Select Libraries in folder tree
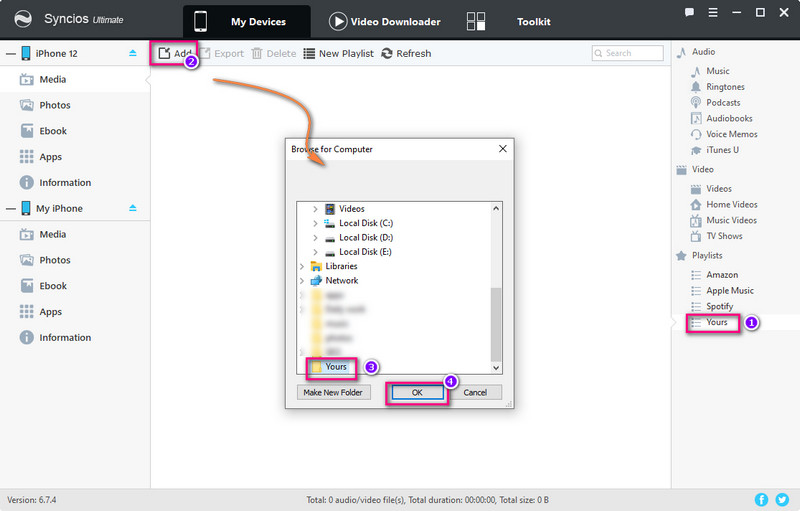800x511 pixels. 341,266
